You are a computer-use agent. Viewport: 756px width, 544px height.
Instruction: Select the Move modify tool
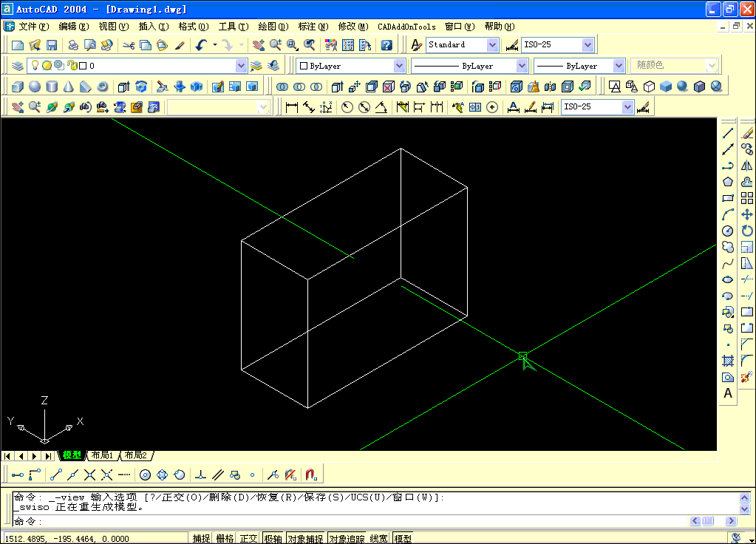747,214
